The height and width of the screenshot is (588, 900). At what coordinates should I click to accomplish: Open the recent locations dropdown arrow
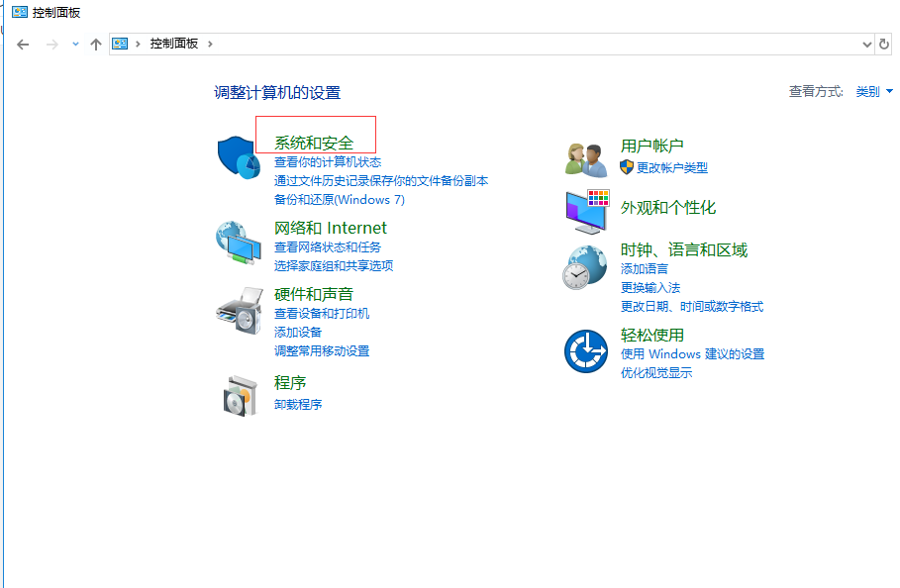click(x=75, y=45)
